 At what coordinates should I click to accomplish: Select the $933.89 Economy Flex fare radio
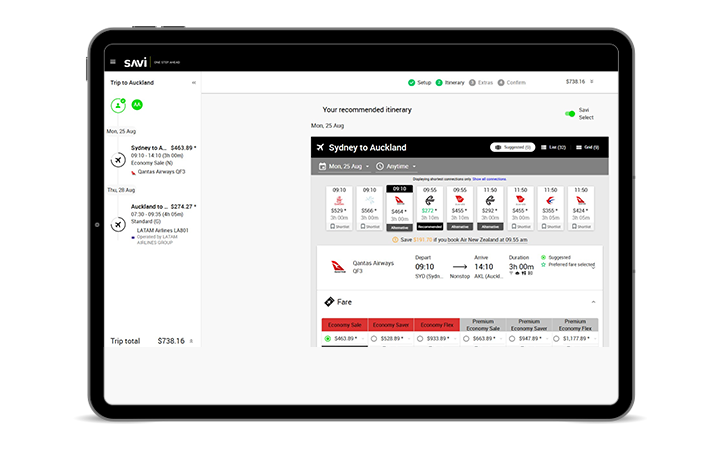click(420, 339)
